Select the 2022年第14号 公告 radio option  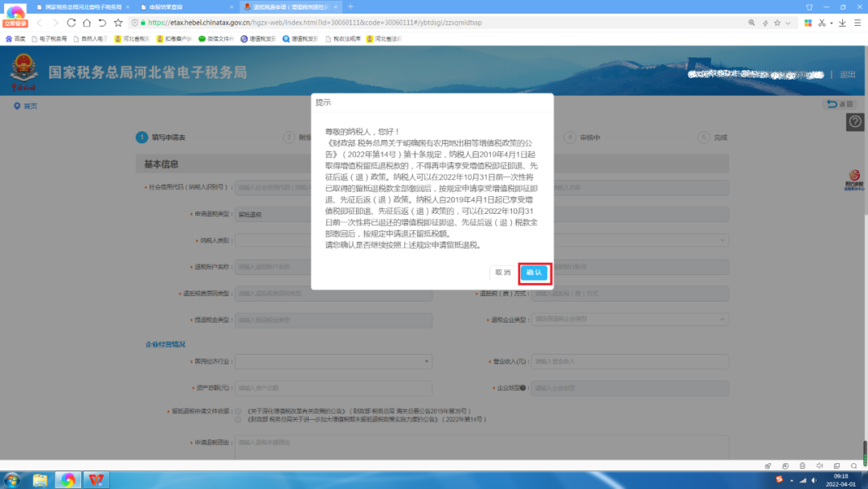coord(238,420)
